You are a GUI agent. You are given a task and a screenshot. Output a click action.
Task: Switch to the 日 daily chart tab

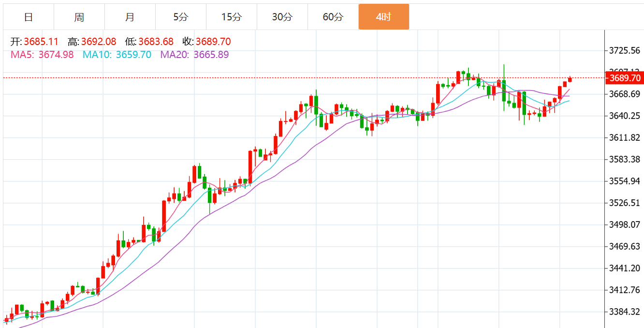pos(29,17)
